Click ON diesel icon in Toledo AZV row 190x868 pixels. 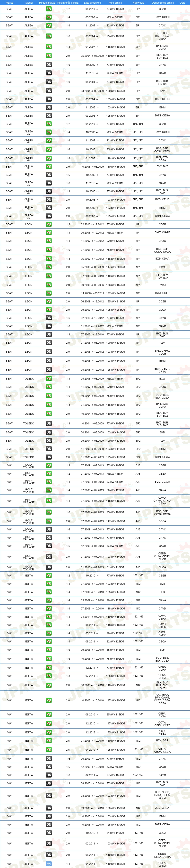49,440
